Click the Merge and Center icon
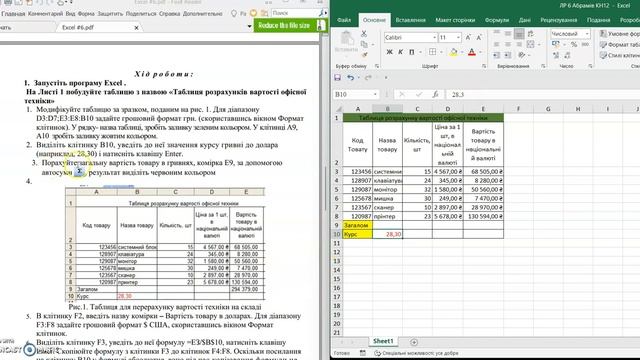The image size is (640, 360). [530, 44]
